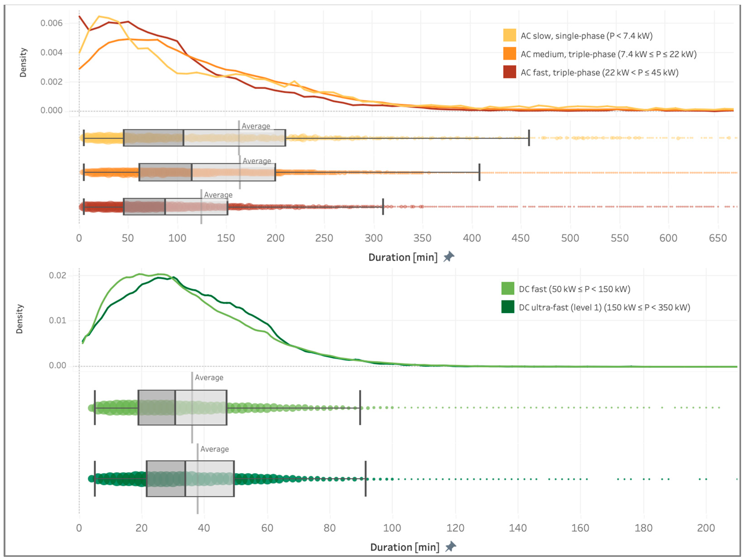
Task: Click the Average label above dark green box plot
Action: coord(214,449)
